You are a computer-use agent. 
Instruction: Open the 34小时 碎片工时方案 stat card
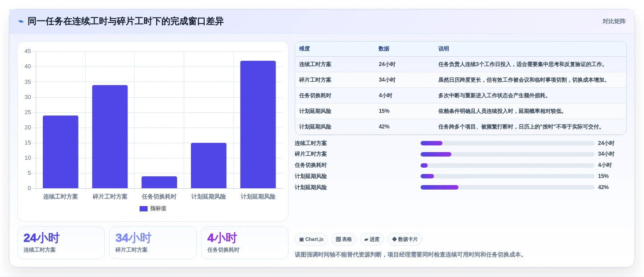tap(153, 243)
